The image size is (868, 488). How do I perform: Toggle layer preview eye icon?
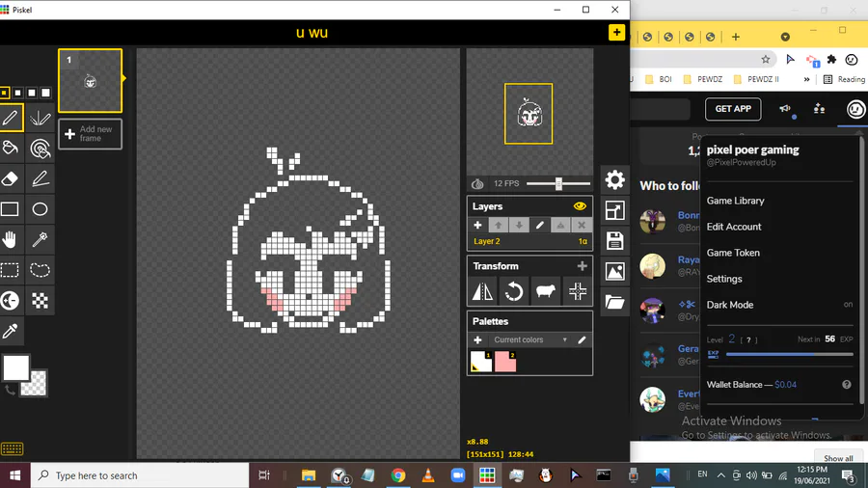coord(580,206)
